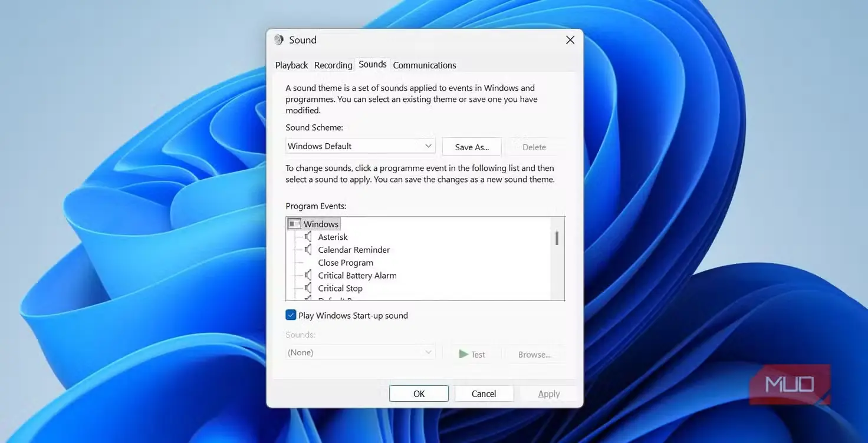Select the Sounds tab
Image resolution: width=868 pixels, height=443 pixels.
click(x=373, y=64)
